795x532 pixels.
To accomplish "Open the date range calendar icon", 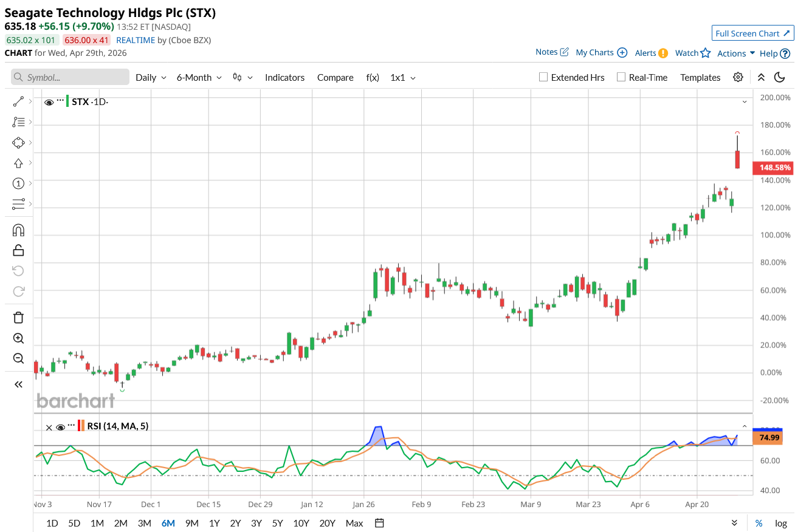I will pos(379,523).
